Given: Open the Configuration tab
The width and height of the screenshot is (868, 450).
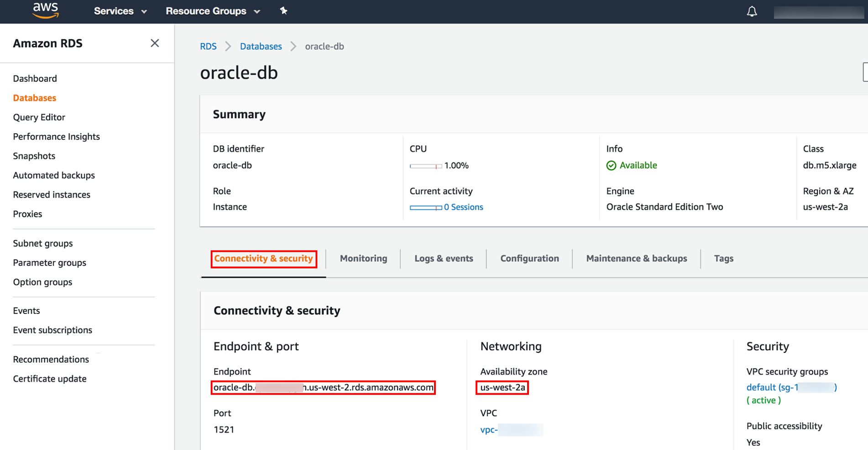Looking at the screenshot, I should point(529,258).
